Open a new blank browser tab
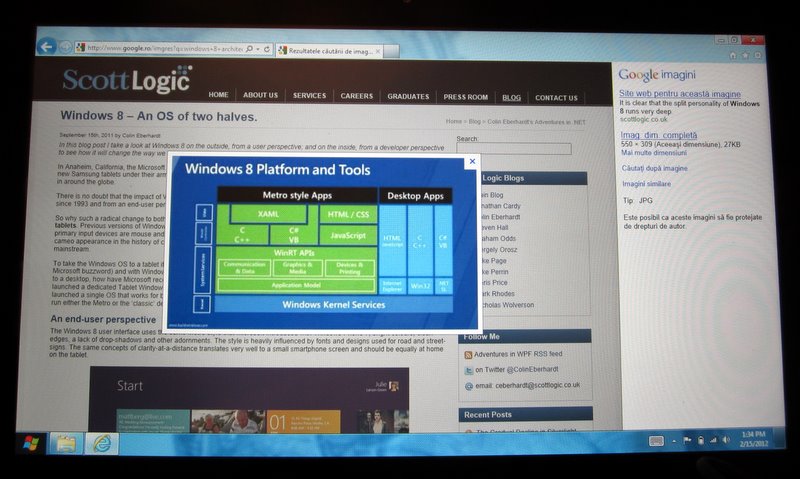This screenshot has height=479, width=800. [391, 52]
